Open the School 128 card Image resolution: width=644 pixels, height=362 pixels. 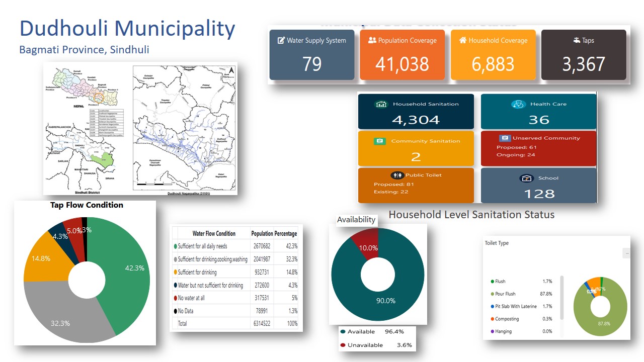click(x=538, y=186)
